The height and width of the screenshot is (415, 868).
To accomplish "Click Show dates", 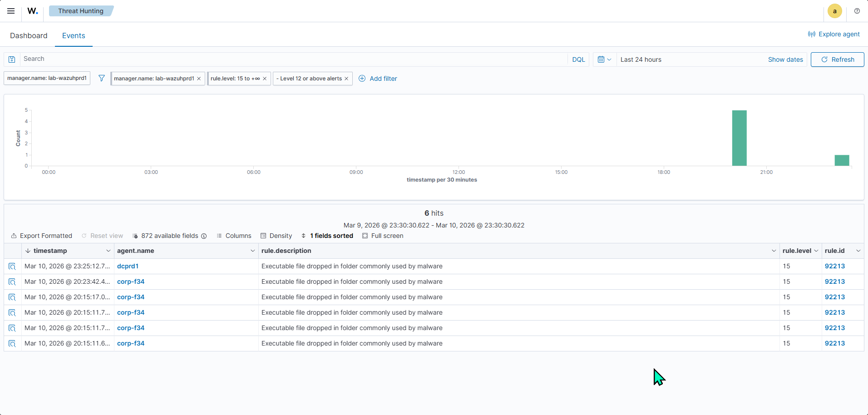I will (x=785, y=59).
